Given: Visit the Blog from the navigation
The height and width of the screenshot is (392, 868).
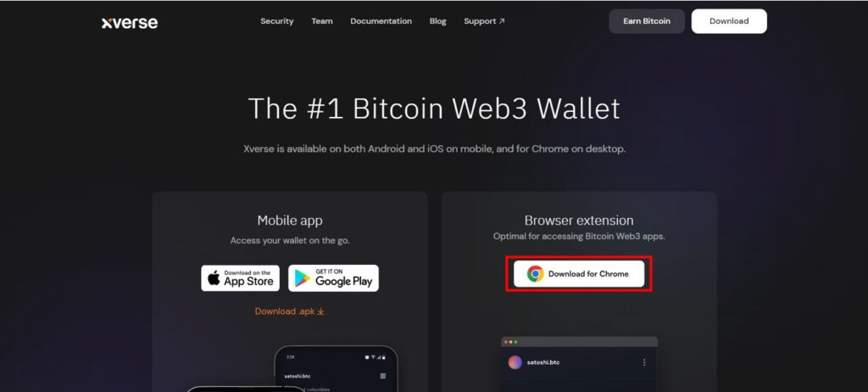Looking at the screenshot, I should pos(437,21).
